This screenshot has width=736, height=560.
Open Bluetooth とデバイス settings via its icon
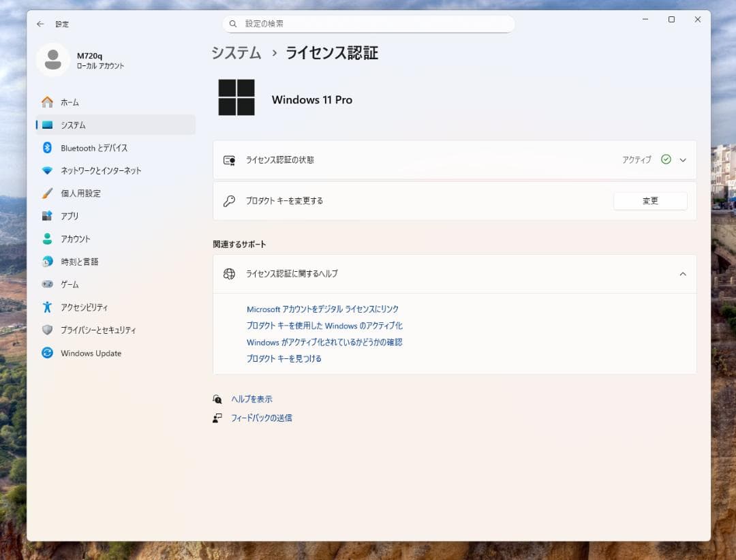tap(46, 148)
